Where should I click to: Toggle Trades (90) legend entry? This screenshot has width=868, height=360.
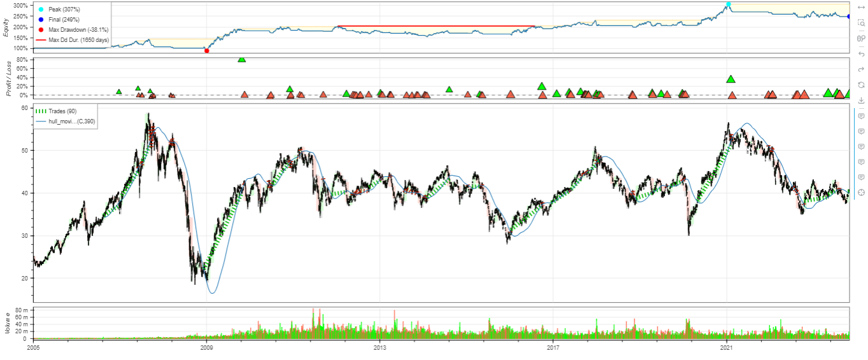coord(62,111)
